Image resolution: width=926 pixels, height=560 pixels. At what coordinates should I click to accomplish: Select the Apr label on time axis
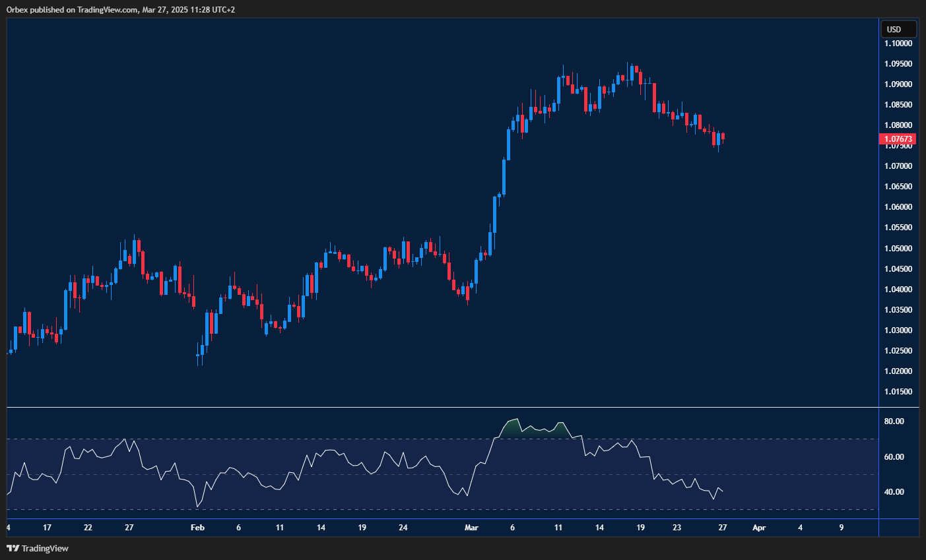pyautogui.click(x=759, y=528)
